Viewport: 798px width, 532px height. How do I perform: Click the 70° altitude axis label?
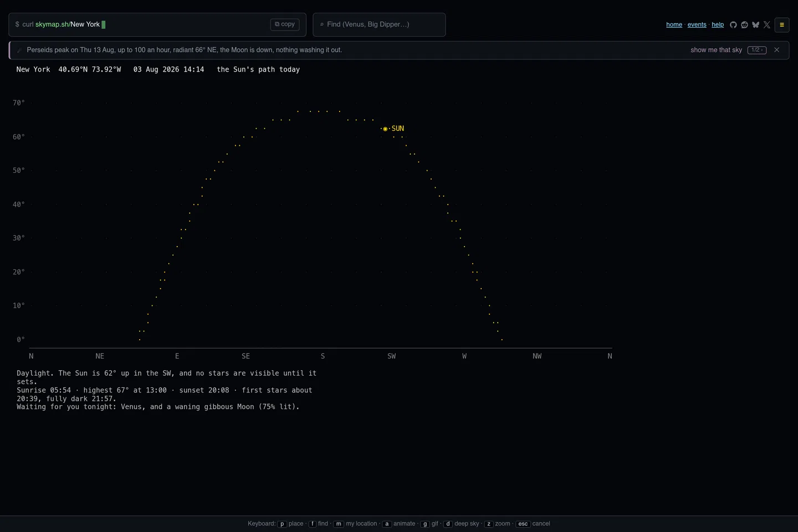click(x=19, y=103)
